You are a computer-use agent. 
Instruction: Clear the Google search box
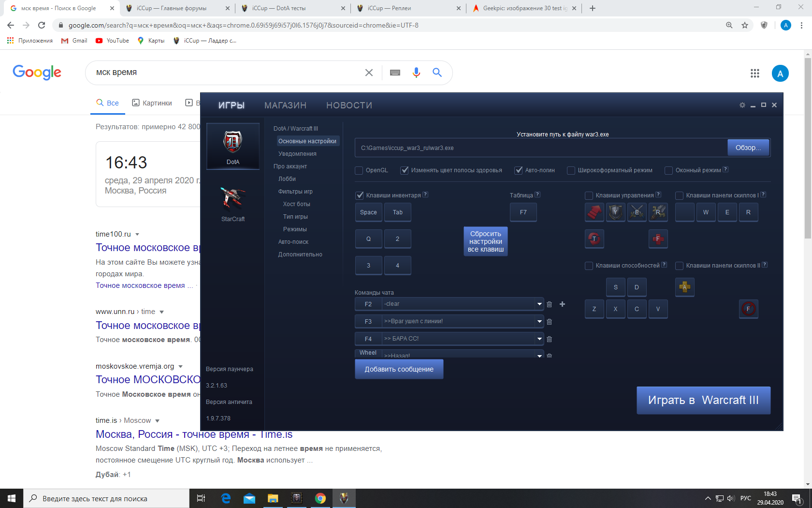click(369, 73)
